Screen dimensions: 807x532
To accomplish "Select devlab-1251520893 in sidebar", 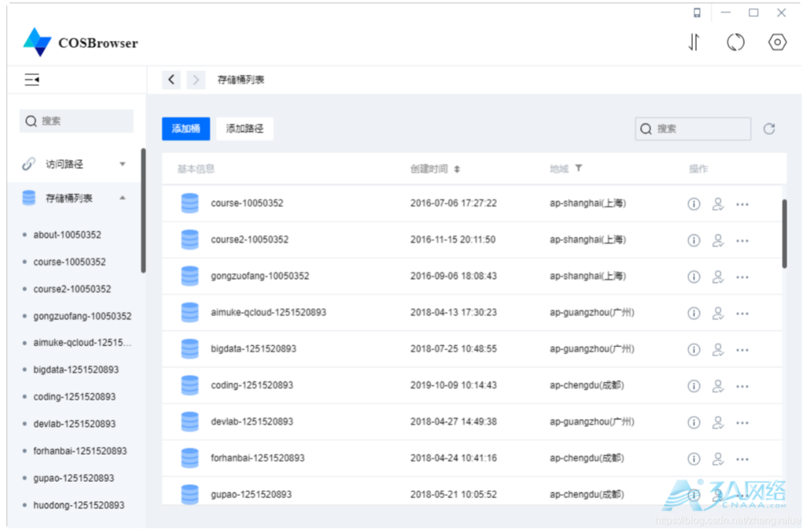I will (x=74, y=424).
